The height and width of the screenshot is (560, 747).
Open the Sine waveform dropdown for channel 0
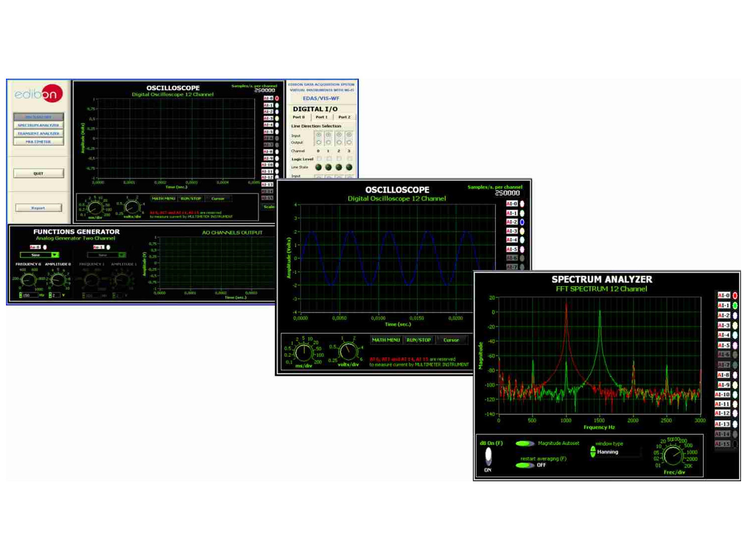tap(55, 255)
